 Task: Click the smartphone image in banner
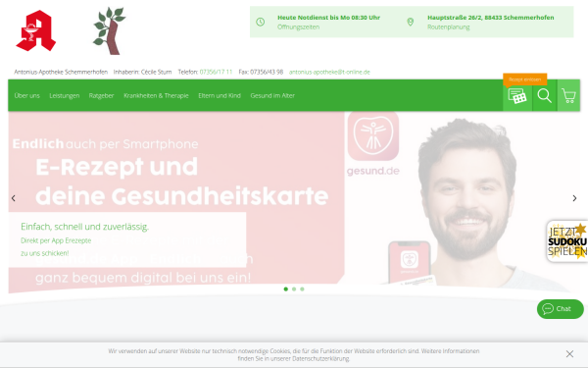coord(409,262)
